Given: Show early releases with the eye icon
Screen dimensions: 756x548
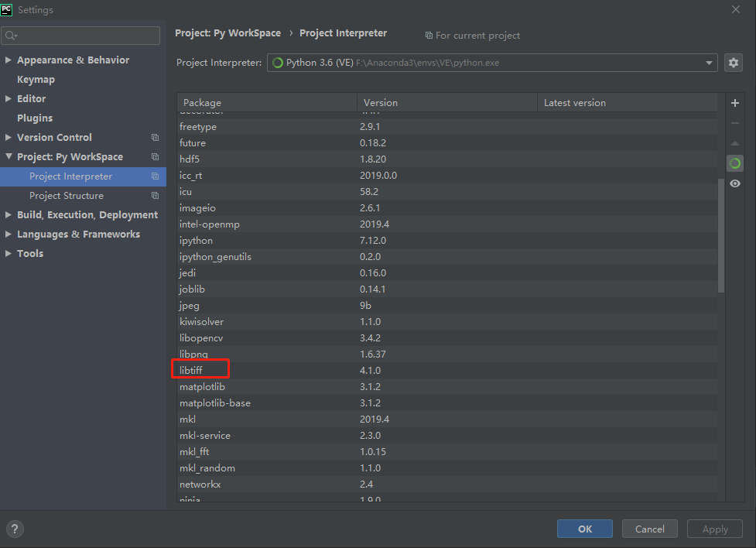Looking at the screenshot, I should (734, 183).
